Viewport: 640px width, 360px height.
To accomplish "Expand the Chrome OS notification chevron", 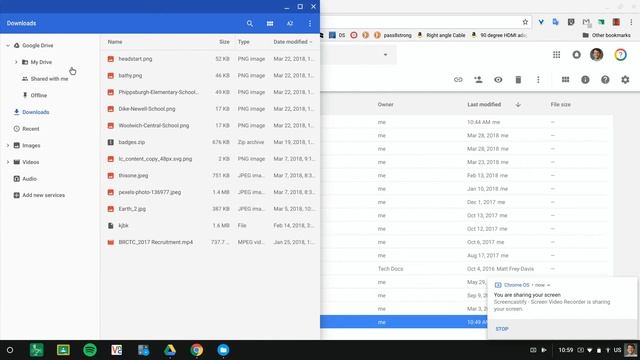I will coord(549,285).
